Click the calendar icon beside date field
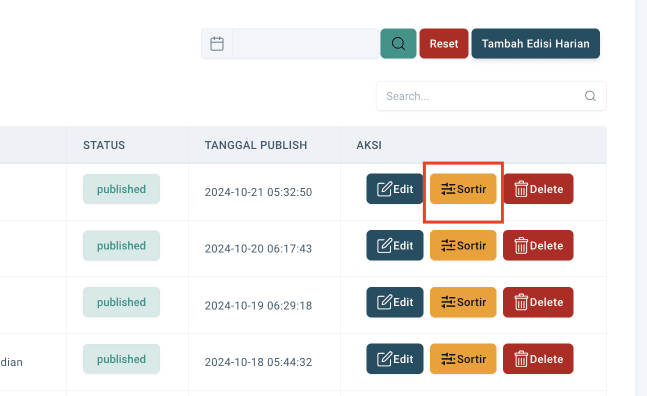647x396 pixels. tap(217, 44)
